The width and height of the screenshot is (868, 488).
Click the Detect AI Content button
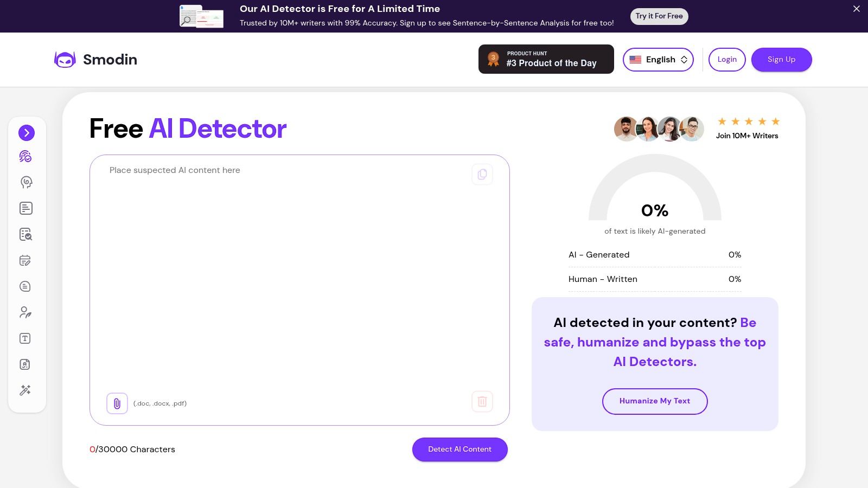click(460, 450)
